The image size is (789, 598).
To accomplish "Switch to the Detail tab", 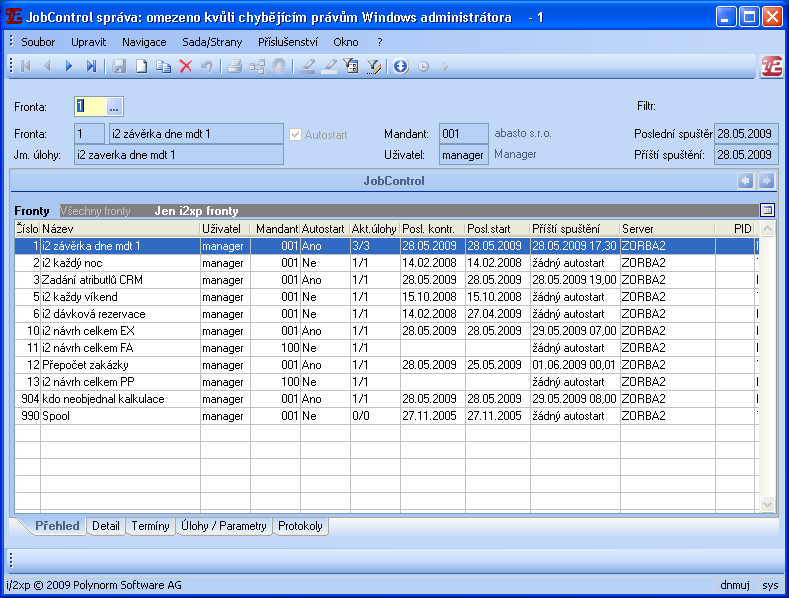I will (x=106, y=526).
